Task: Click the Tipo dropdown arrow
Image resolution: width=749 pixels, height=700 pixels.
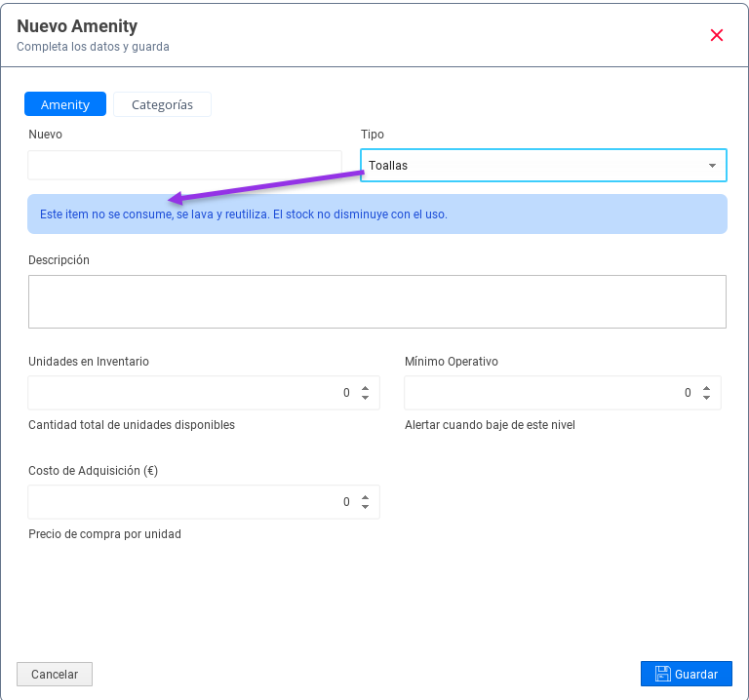Action: tap(712, 166)
